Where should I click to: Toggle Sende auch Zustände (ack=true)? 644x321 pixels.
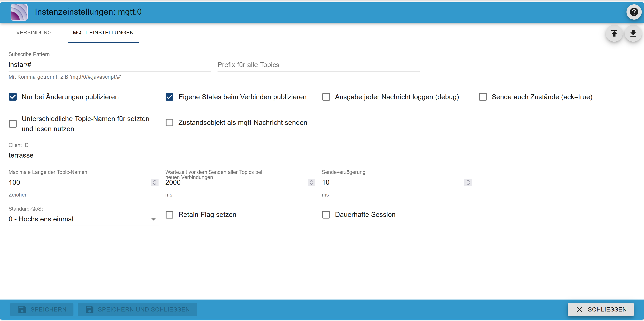[483, 97]
